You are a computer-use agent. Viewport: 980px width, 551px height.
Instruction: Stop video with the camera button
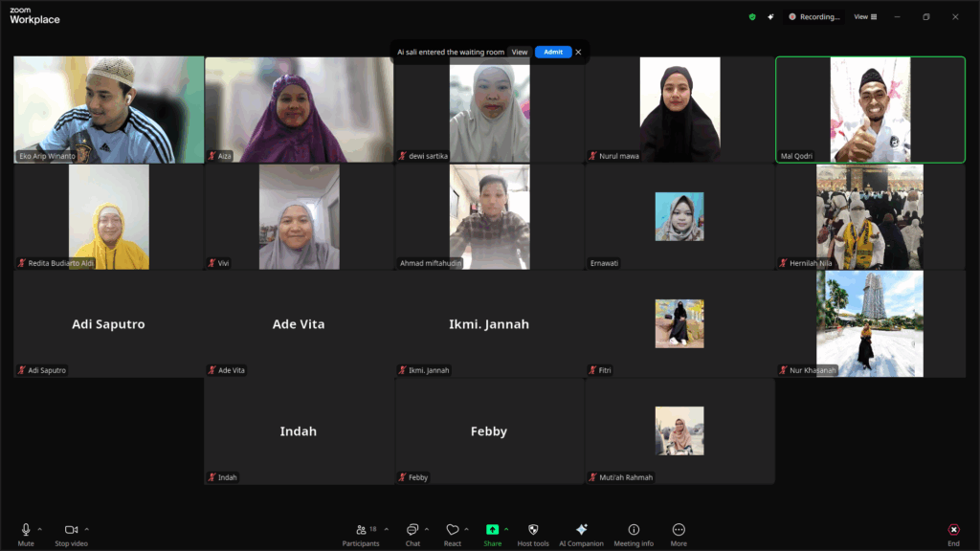pos(71,530)
